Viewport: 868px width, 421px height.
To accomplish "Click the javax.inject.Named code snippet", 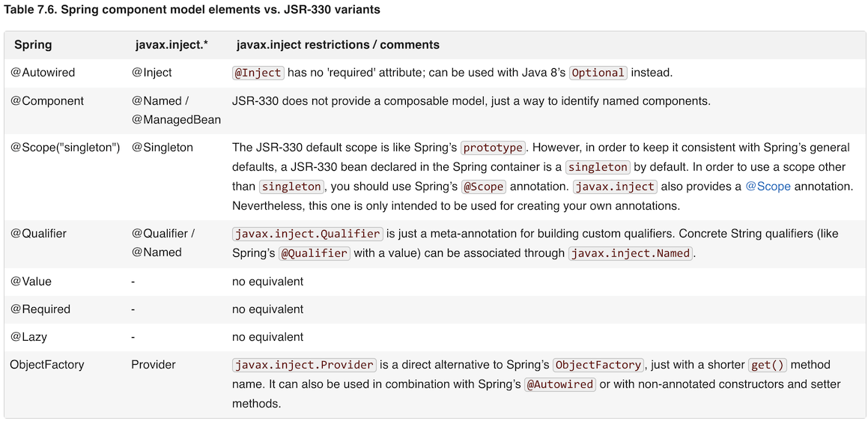I will coord(631,253).
